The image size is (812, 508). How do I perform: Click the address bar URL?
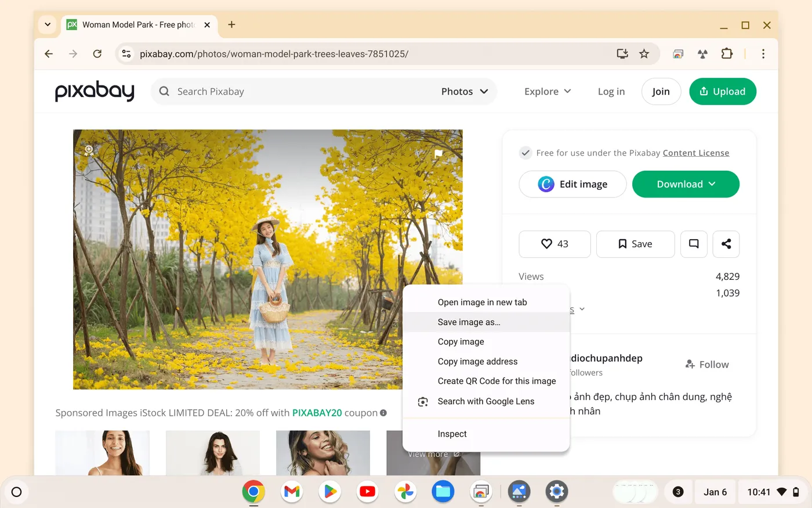point(274,54)
